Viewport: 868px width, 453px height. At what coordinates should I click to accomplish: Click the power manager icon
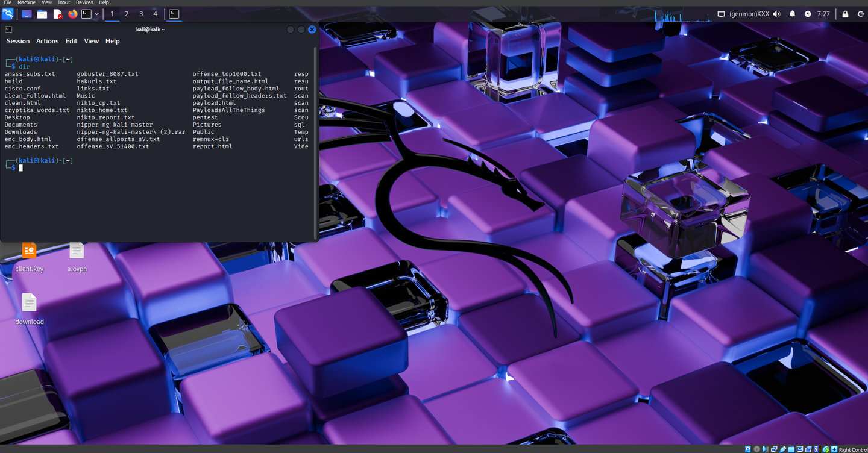point(808,14)
